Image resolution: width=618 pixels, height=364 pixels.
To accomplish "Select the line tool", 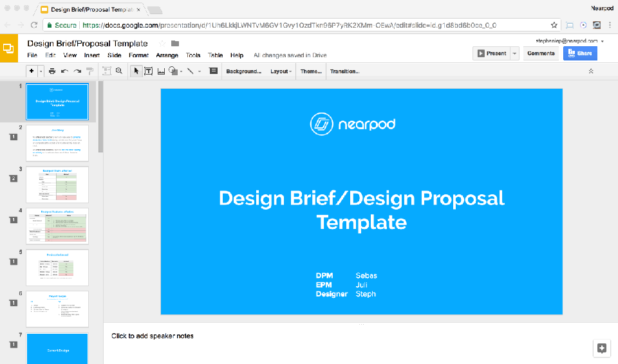I will [191, 71].
